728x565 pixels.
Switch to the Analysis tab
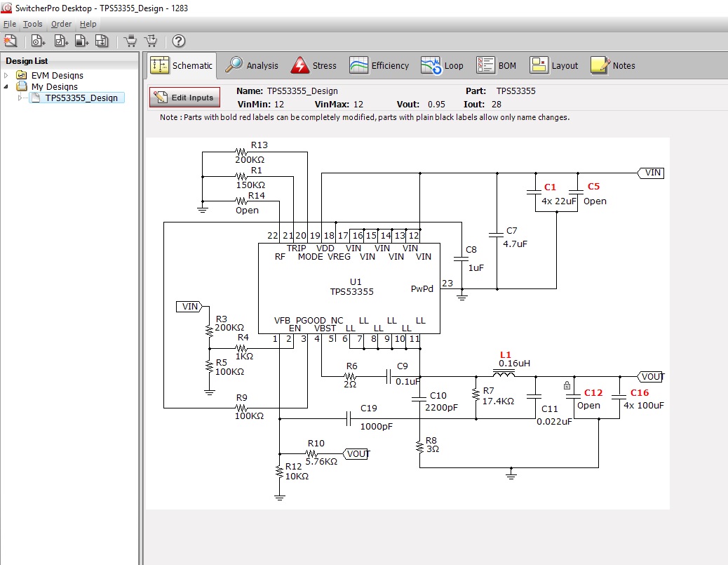(x=251, y=65)
